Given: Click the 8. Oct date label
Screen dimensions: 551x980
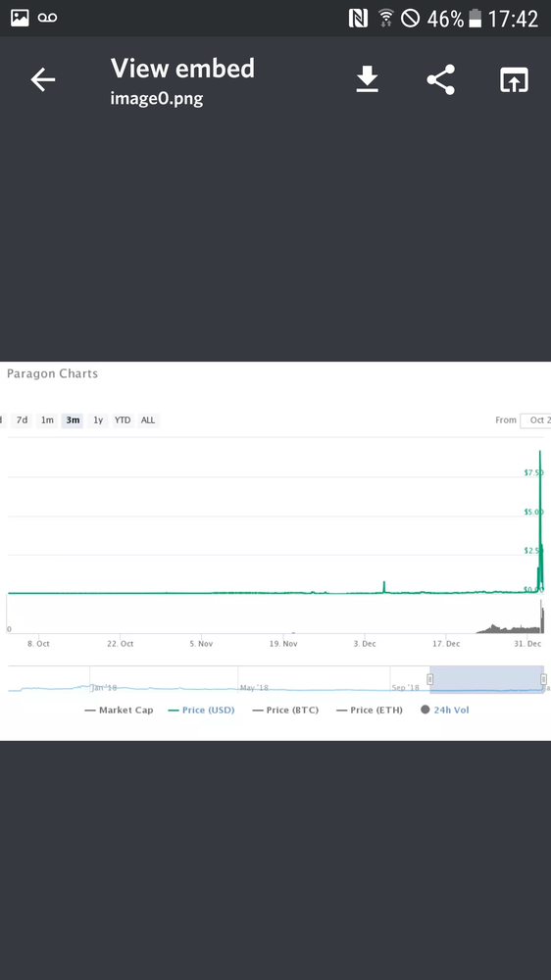Looking at the screenshot, I should point(38,644).
